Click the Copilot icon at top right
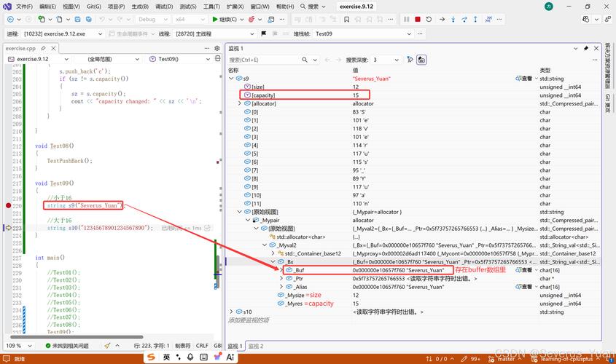 (586, 19)
